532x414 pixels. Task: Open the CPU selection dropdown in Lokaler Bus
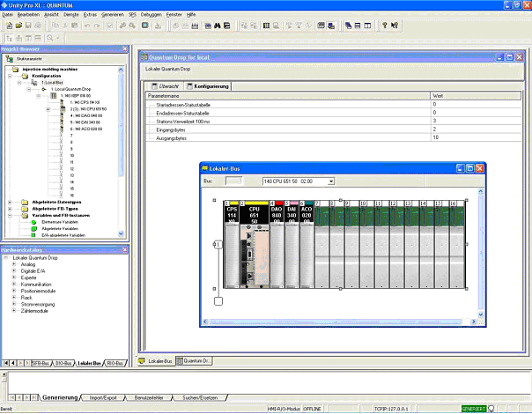(331, 181)
